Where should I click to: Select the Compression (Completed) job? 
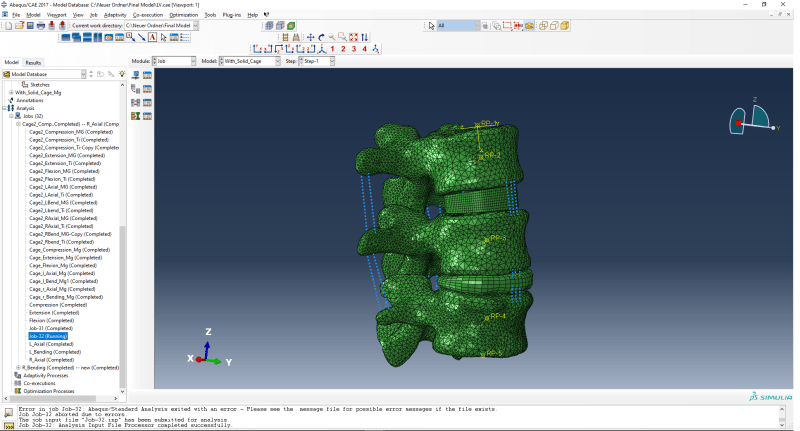[58, 305]
